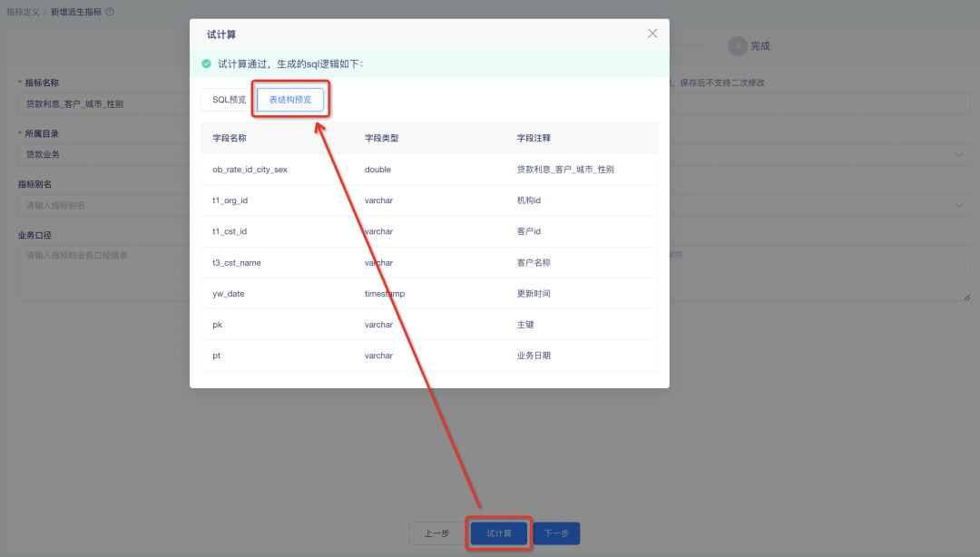Click the 试计算 button at bottom

[x=498, y=533]
